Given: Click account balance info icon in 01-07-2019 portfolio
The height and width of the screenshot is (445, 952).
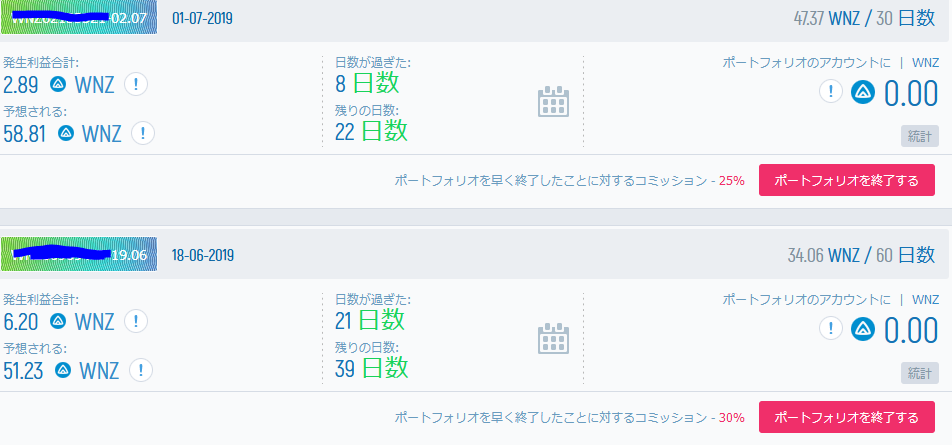Looking at the screenshot, I should [831, 92].
